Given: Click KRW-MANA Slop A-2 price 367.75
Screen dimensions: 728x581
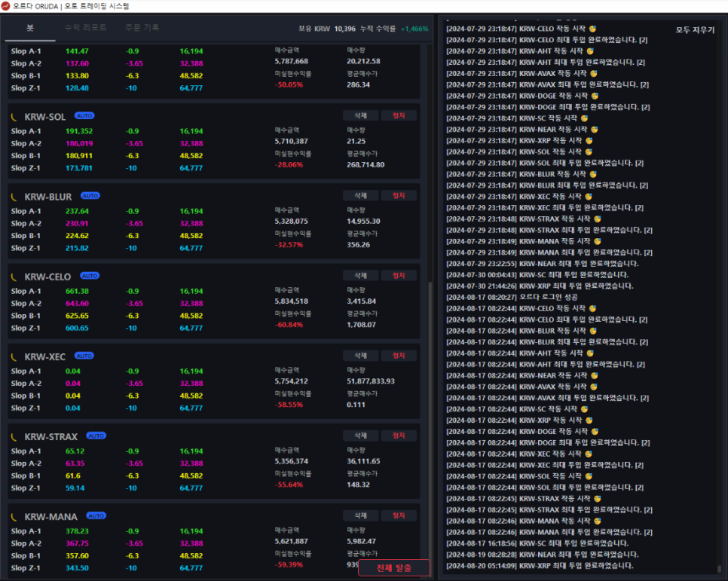Looking at the screenshot, I should tap(77, 544).
